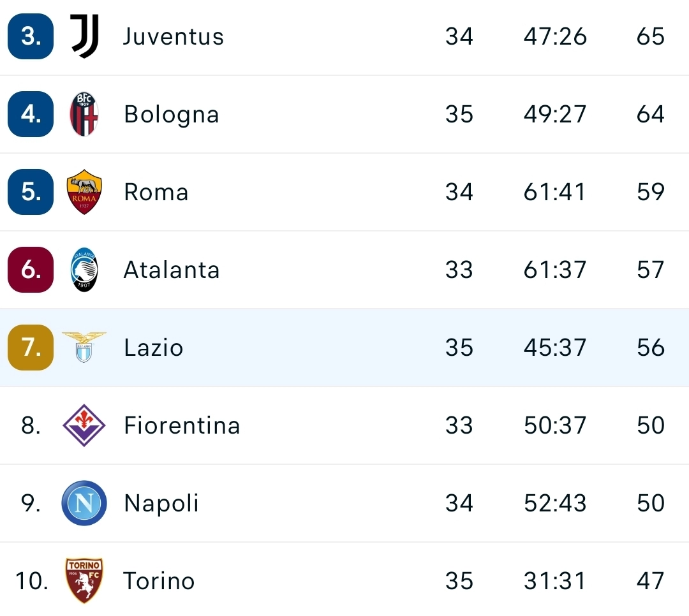Click Lazio's points total of 56
The height and width of the screenshot is (616, 689).
pos(649,348)
